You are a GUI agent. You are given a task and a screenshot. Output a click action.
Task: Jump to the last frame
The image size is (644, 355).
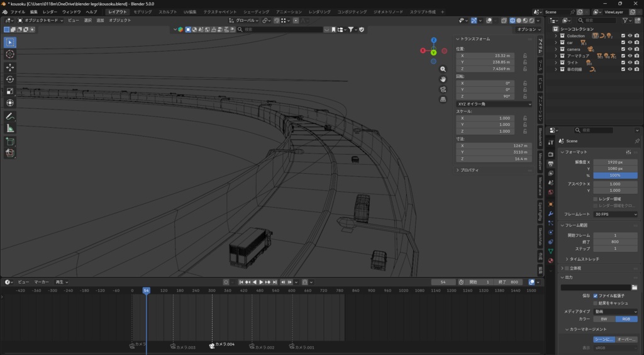(274, 282)
